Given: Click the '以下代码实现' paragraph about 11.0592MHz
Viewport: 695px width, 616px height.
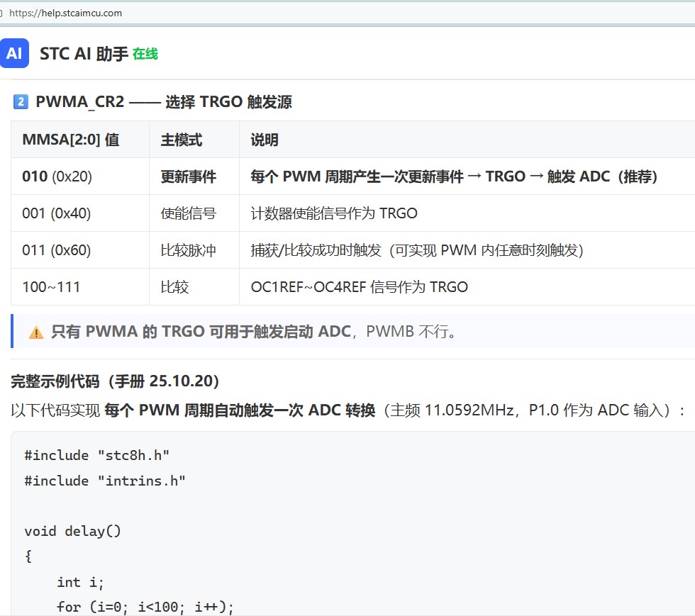Looking at the screenshot, I should (348, 410).
